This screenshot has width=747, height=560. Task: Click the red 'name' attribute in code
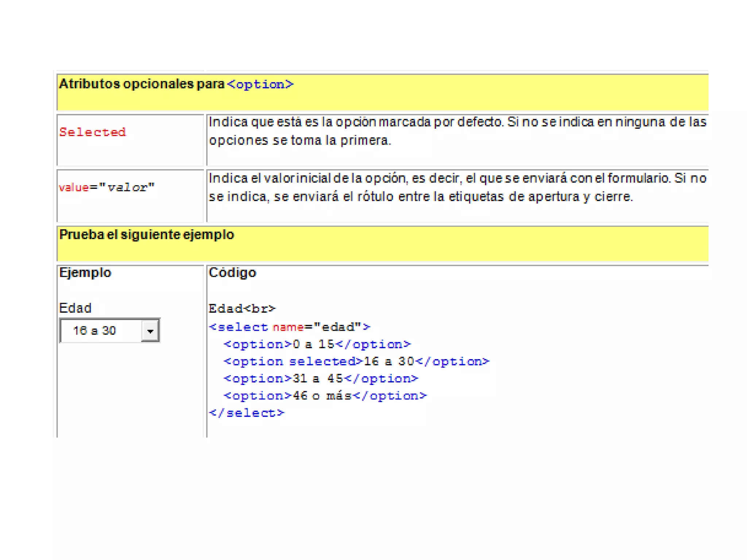tap(288, 327)
